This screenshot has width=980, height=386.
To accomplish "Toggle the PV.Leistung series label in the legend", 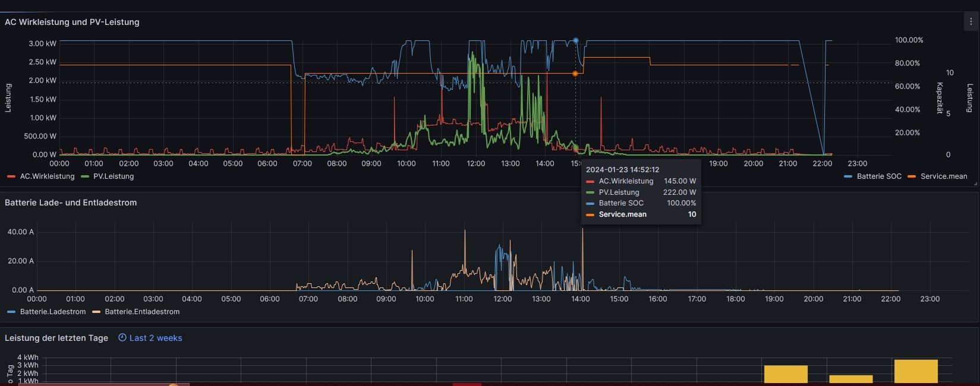I will coord(113,176).
